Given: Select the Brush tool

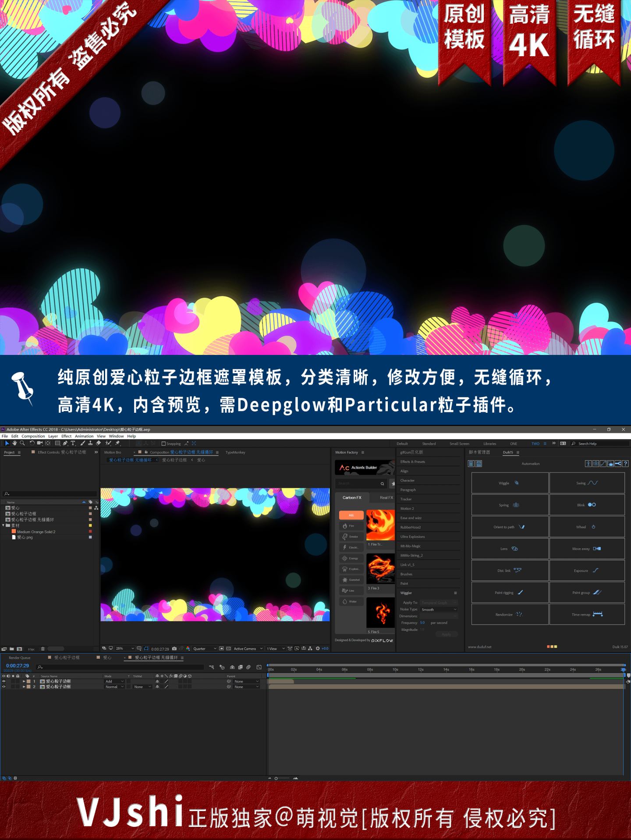Looking at the screenshot, I should pyautogui.click(x=82, y=443).
